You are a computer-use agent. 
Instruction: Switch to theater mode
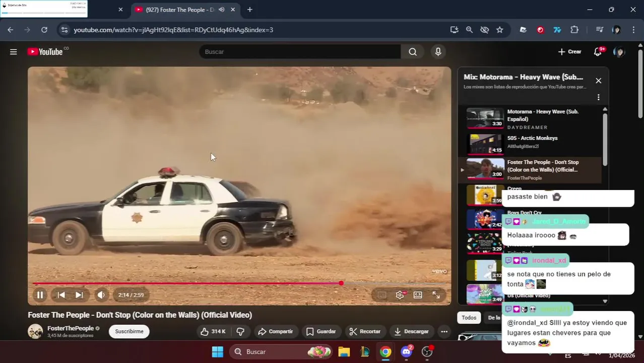coord(418,295)
